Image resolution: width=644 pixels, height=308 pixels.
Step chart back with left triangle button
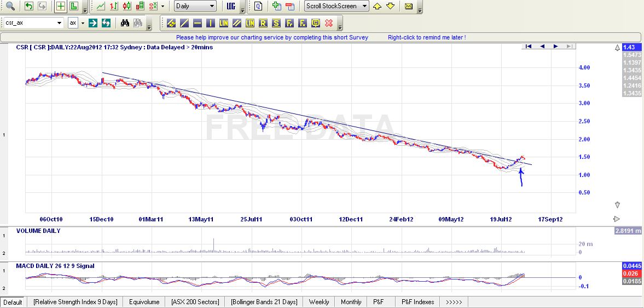tap(542, 47)
